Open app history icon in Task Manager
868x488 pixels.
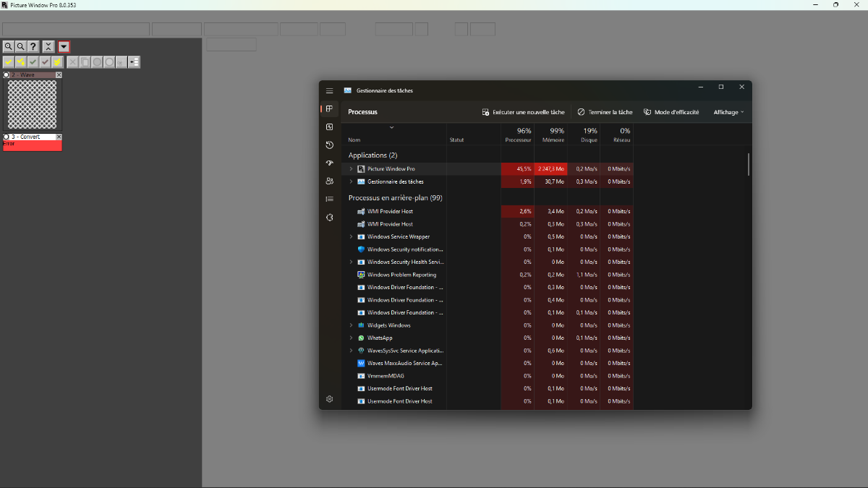[329, 145]
